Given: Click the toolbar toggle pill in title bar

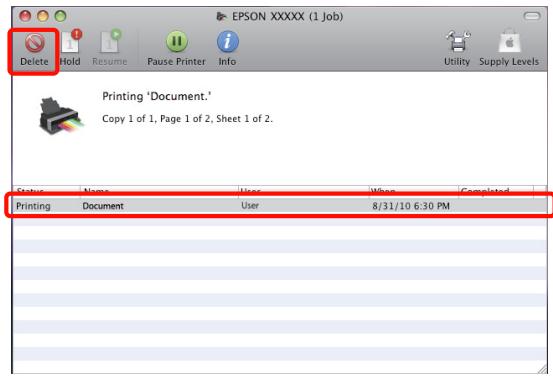Looking at the screenshot, I should click(532, 16).
